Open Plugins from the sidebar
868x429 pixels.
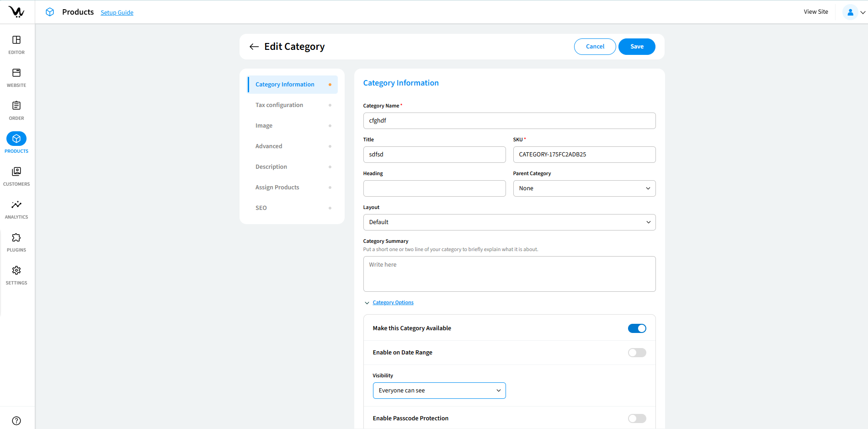(x=16, y=238)
